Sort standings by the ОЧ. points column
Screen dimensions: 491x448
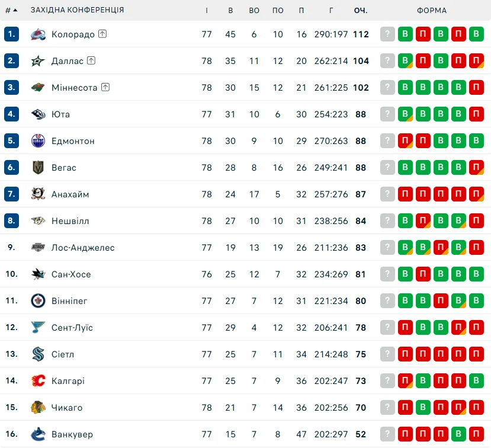(361, 10)
